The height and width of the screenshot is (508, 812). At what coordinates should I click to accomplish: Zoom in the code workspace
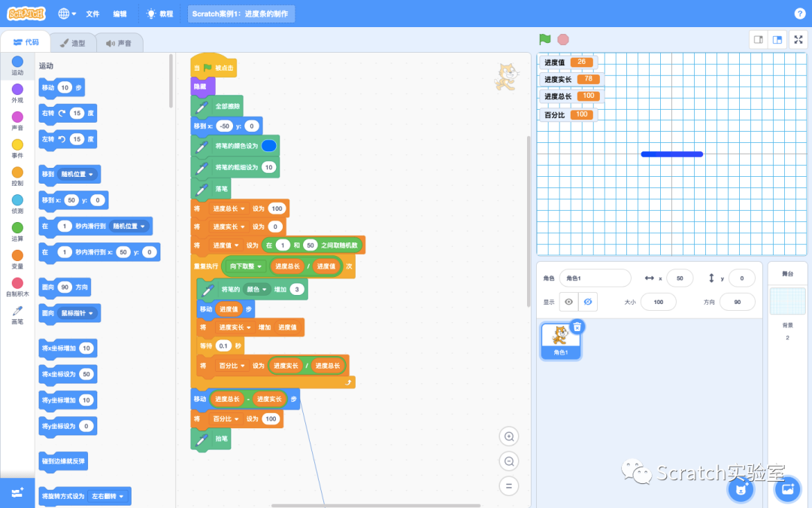click(509, 437)
